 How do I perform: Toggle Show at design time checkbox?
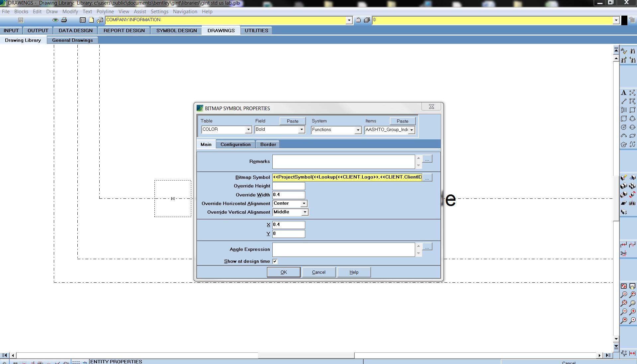[275, 261]
